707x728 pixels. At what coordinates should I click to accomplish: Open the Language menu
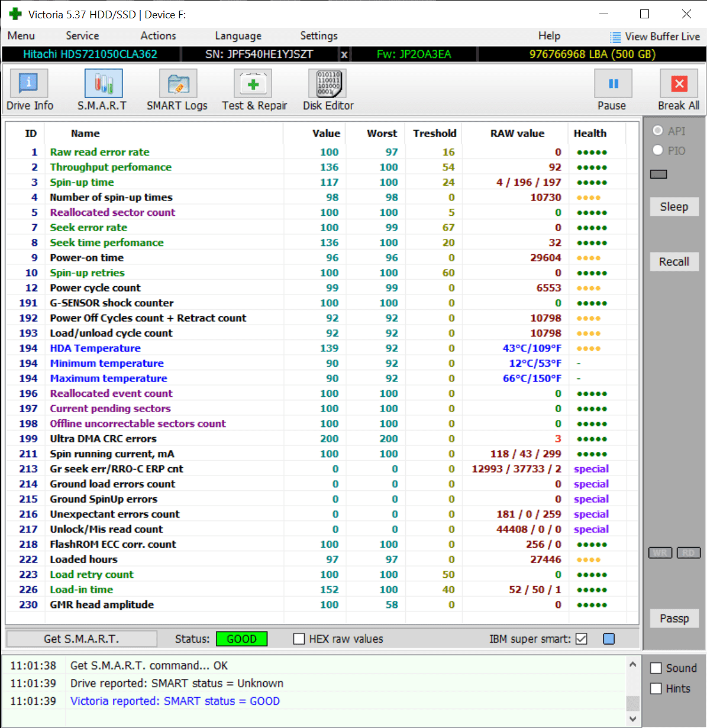[x=238, y=36]
